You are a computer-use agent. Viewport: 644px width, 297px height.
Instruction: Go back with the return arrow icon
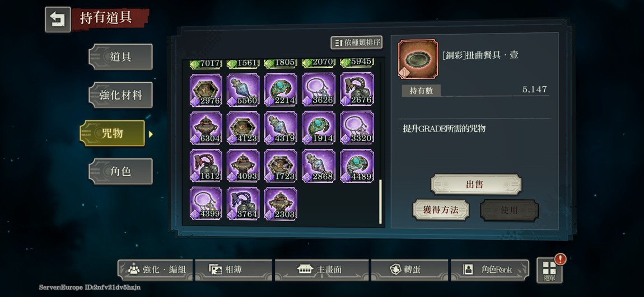pos(58,19)
